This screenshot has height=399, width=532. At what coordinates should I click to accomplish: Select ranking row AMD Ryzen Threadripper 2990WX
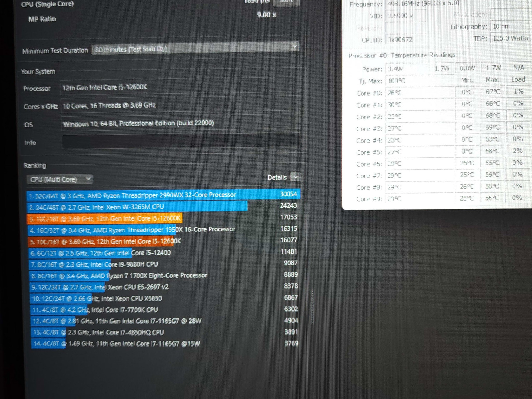(163, 195)
